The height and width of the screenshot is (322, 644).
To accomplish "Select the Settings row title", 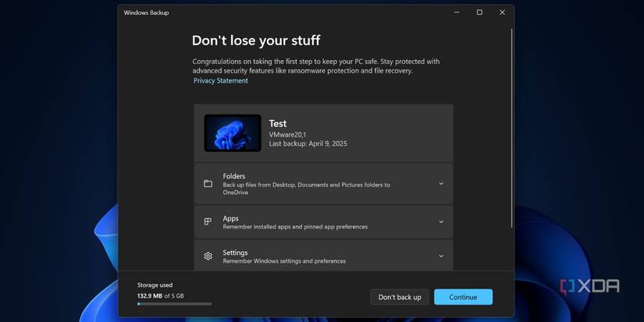I will pos(235,253).
